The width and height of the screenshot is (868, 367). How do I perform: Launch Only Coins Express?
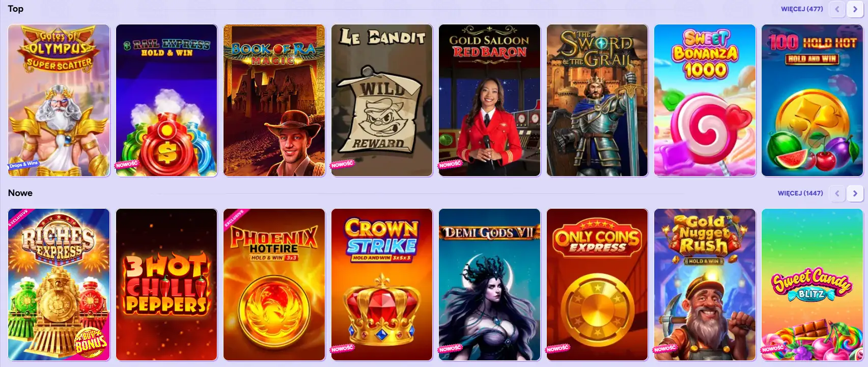597,285
